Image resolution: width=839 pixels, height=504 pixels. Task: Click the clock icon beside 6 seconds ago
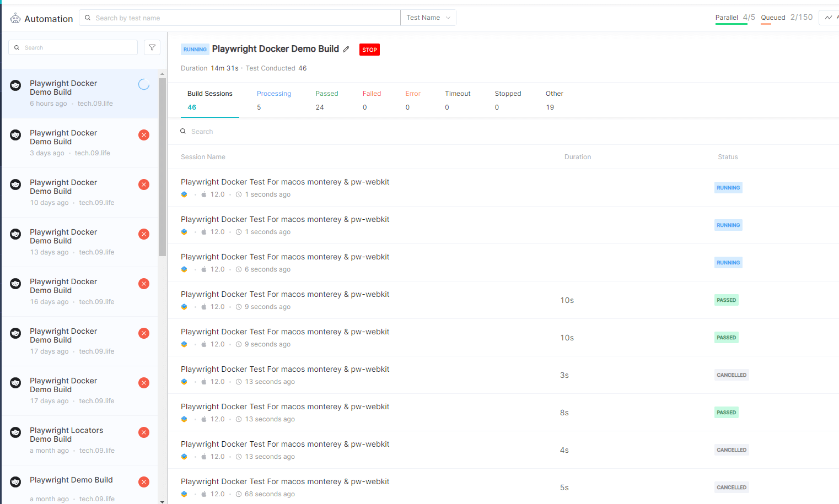pyautogui.click(x=238, y=269)
